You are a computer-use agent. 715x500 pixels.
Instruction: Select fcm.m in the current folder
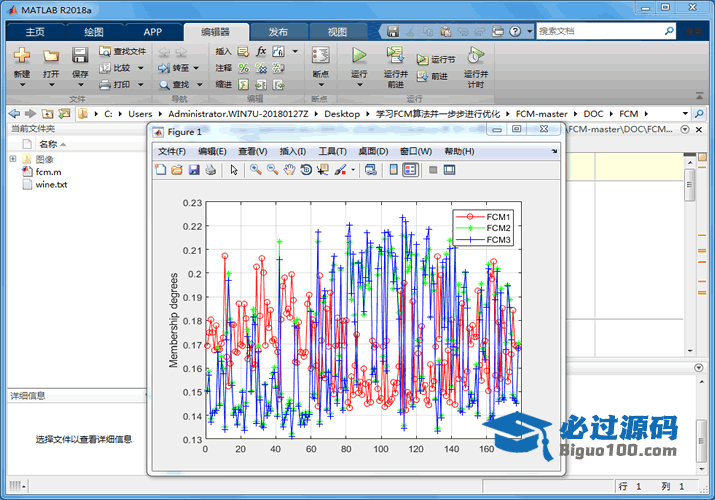pos(48,172)
